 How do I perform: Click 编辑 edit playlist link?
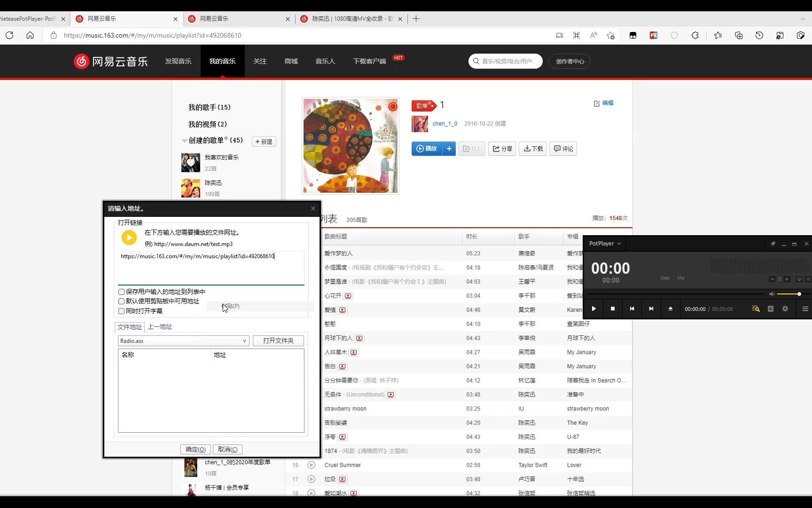604,103
